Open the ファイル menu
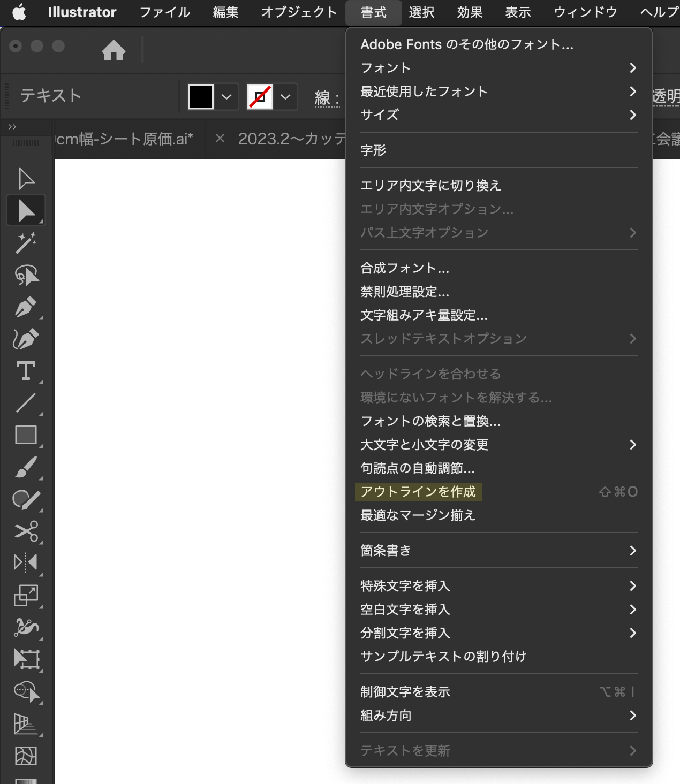680x784 pixels. (x=165, y=12)
